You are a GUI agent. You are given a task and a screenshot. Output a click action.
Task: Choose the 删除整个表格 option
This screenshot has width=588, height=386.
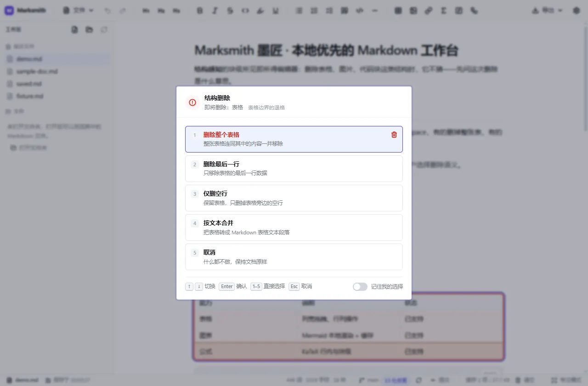(x=294, y=139)
